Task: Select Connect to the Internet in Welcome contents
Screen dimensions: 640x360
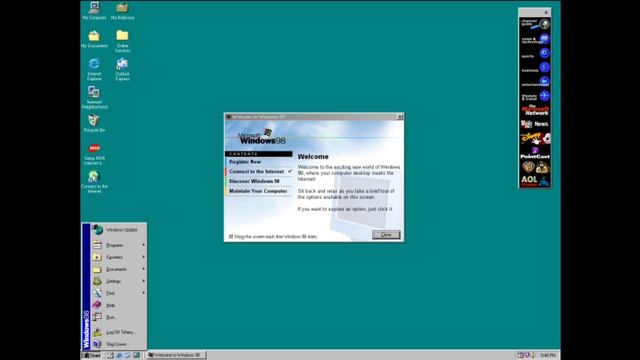Action: (x=258, y=172)
